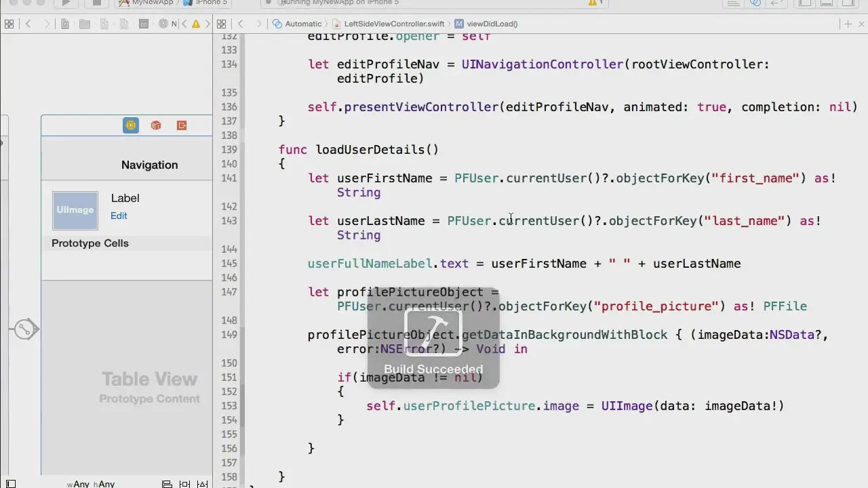Open Resolve Auto Layout Issues menu
868x488 pixels.
tap(201, 484)
